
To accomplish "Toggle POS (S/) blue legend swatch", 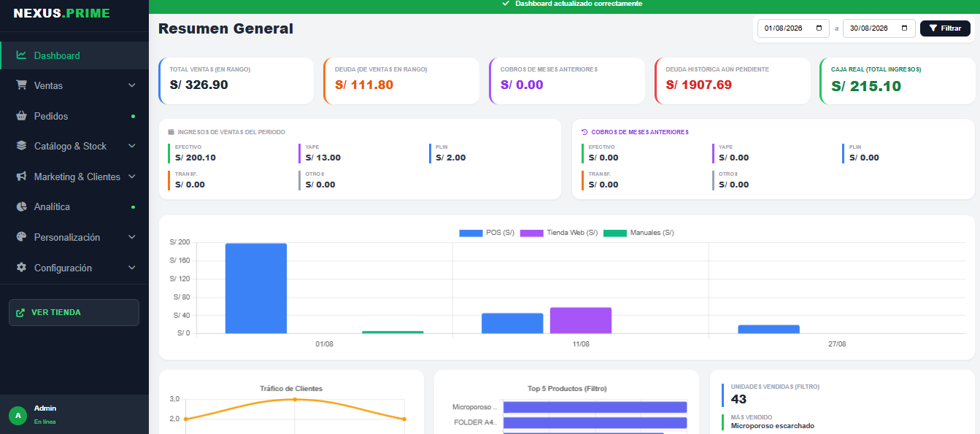I will point(471,233).
